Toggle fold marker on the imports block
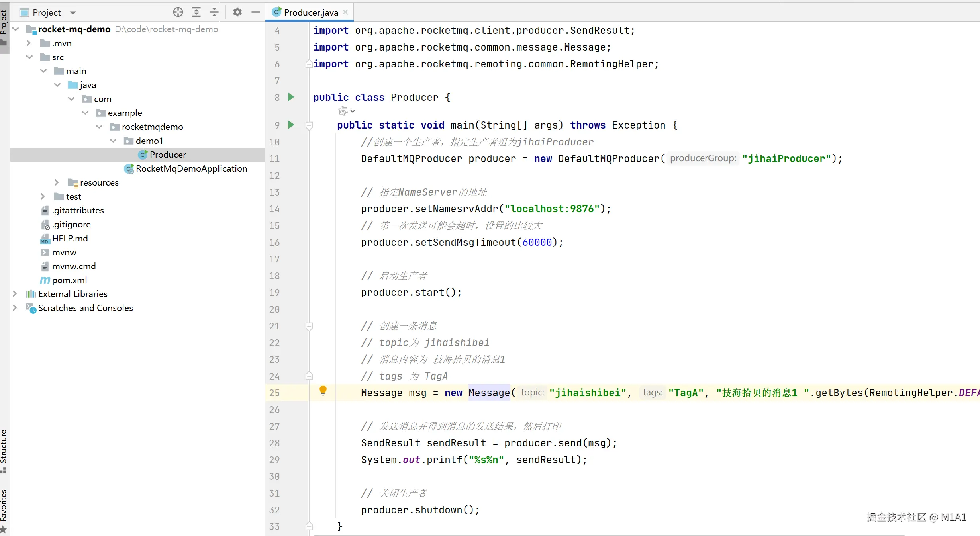This screenshot has height=536, width=980. tap(309, 64)
